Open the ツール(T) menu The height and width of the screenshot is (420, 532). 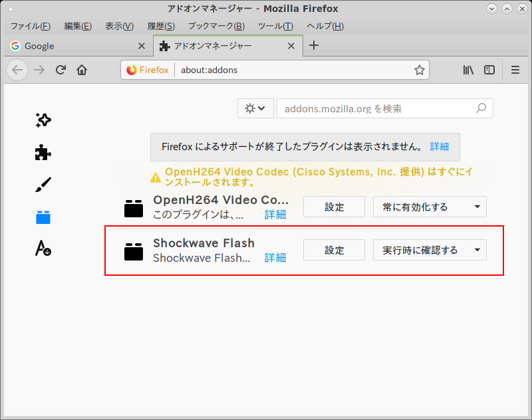pyautogui.click(x=275, y=26)
